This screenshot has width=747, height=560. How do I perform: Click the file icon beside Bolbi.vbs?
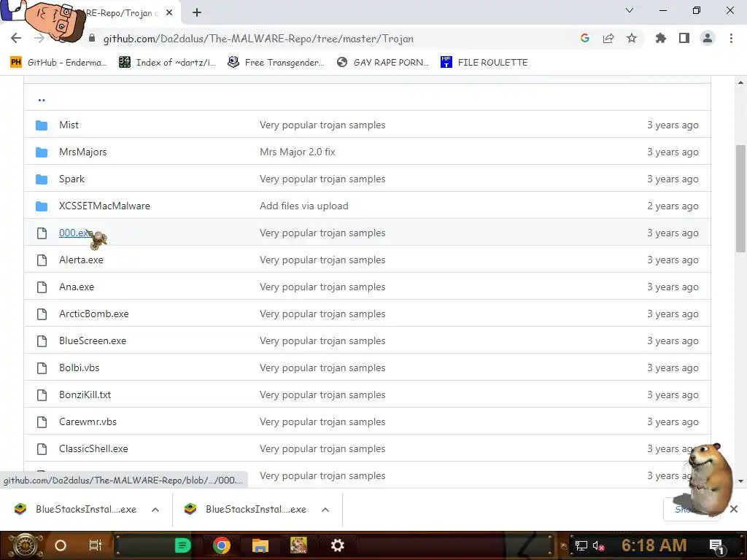click(x=42, y=367)
